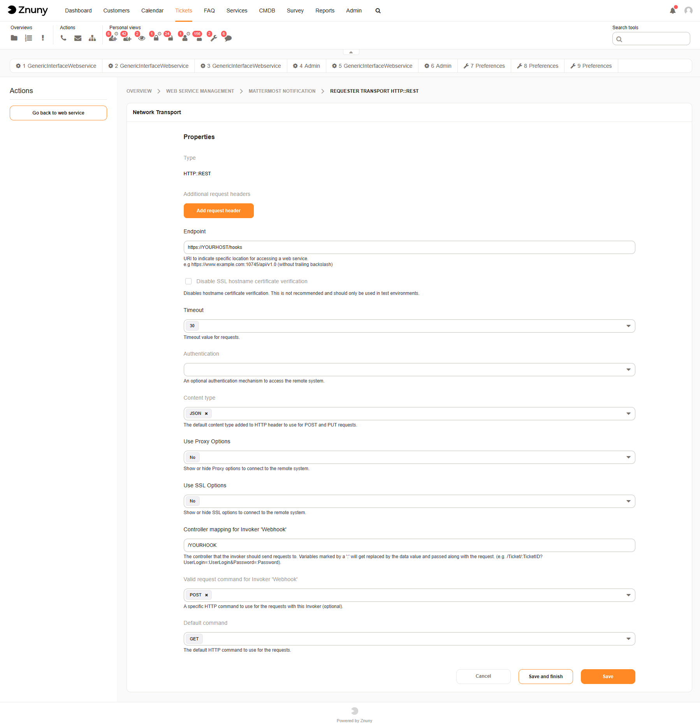The height and width of the screenshot is (728, 700).
Task: Click the Endpoint URL input field
Action: click(x=409, y=247)
